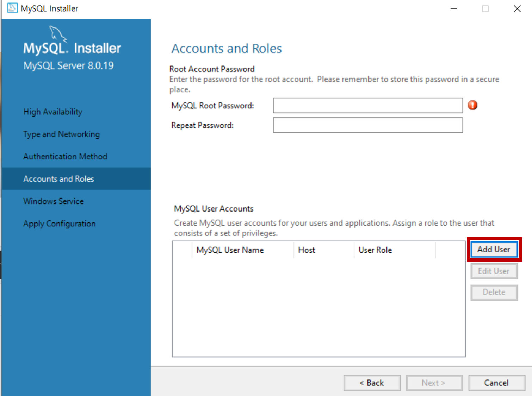Click the Root Account Password label
Screen dimensions: 532x396
pos(212,69)
